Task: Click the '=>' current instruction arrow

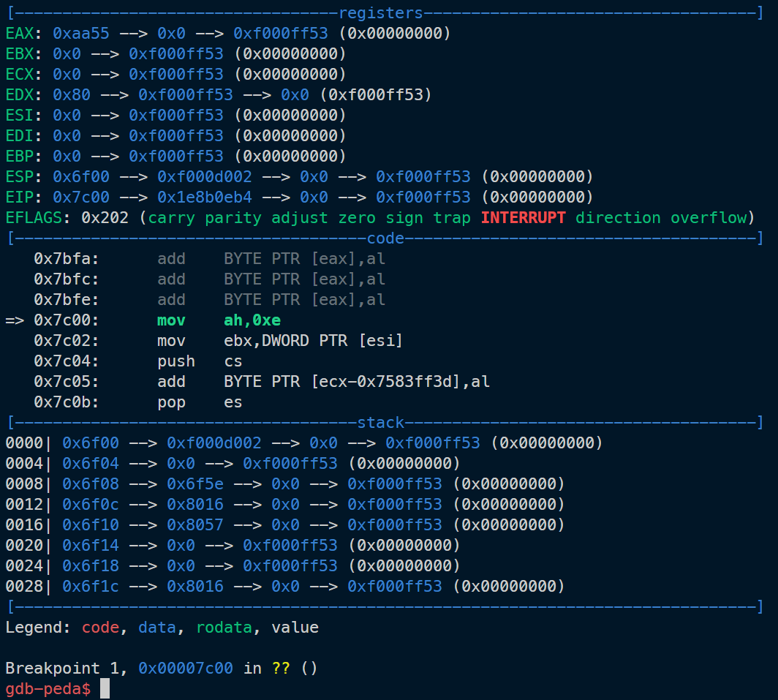Action: point(15,320)
